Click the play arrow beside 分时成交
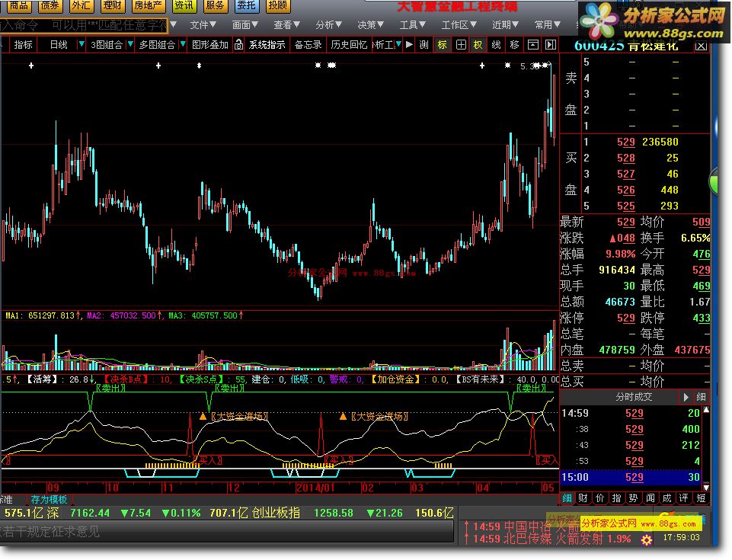 pos(686,397)
